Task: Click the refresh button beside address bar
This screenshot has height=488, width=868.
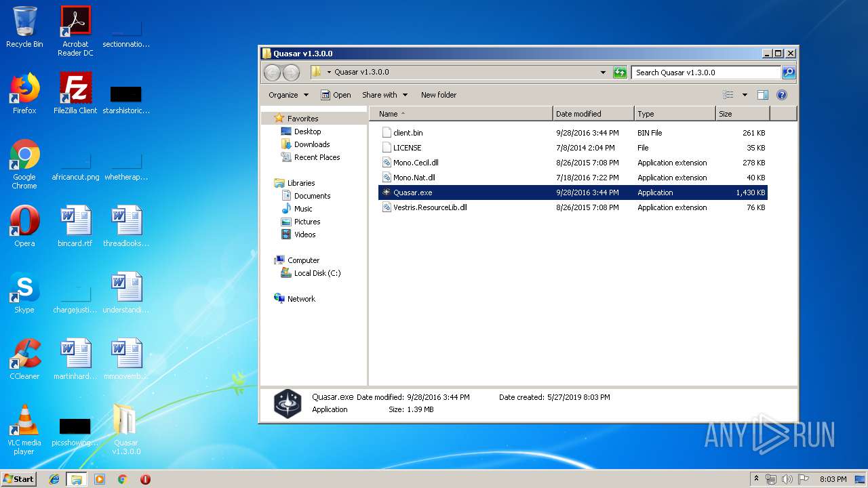Action: pos(620,73)
